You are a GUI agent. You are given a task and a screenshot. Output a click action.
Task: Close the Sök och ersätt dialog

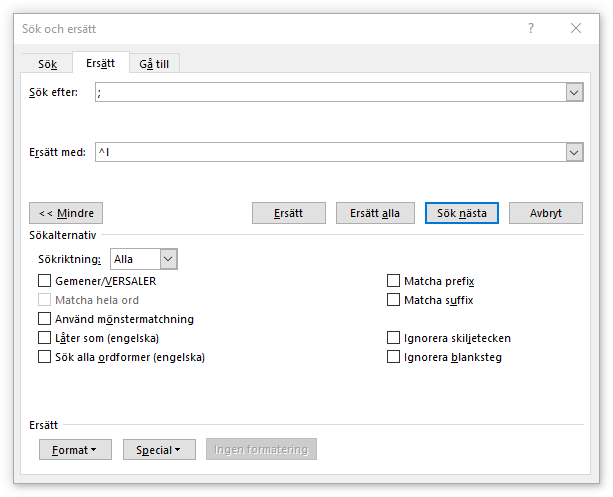(x=575, y=29)
